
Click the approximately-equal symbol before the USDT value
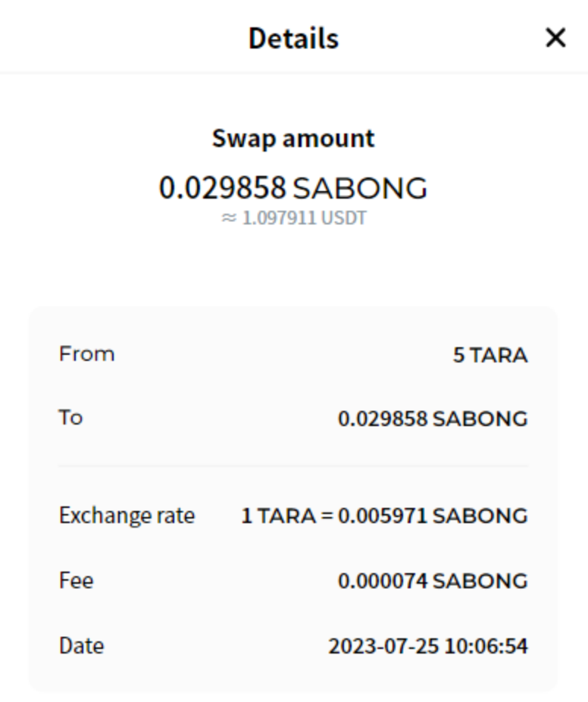pyautogui.click(x=229, y=218)
